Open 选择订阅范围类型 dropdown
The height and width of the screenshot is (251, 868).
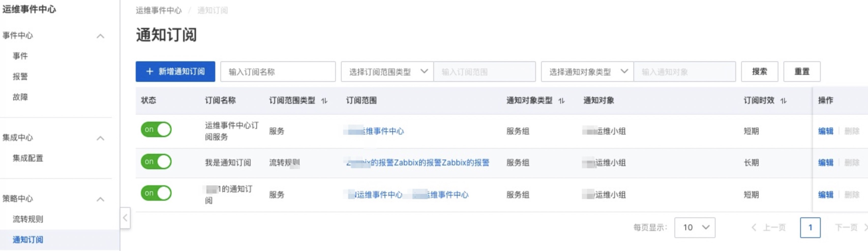click(387, 72)
